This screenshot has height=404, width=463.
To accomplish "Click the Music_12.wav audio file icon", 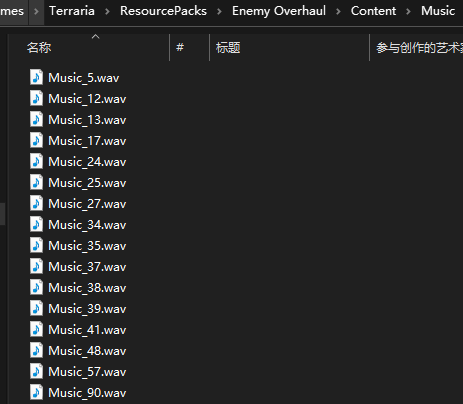I will (x=36, y=99).
